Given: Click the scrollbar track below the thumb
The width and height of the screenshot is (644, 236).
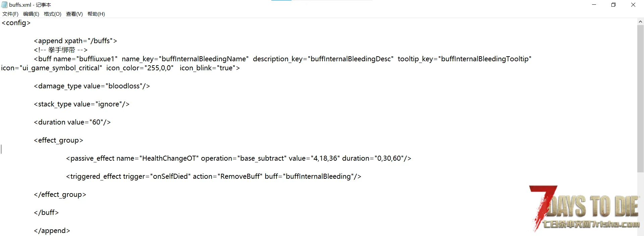Looking at the screenshot, I should point(640,204).
